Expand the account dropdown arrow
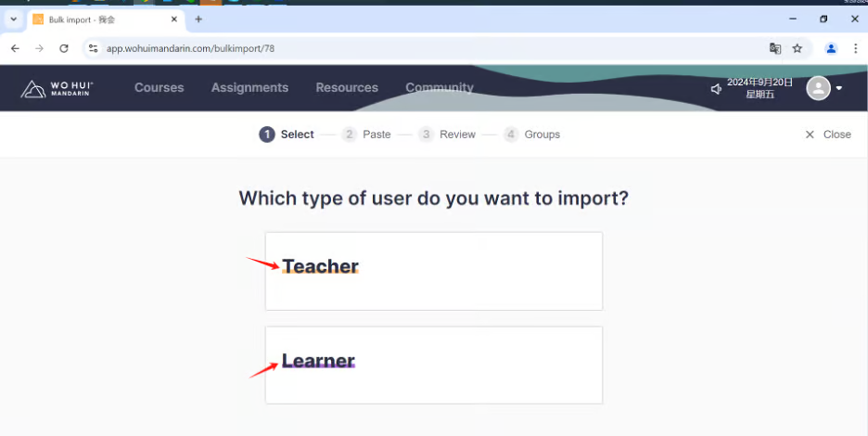 click(839, 89)
